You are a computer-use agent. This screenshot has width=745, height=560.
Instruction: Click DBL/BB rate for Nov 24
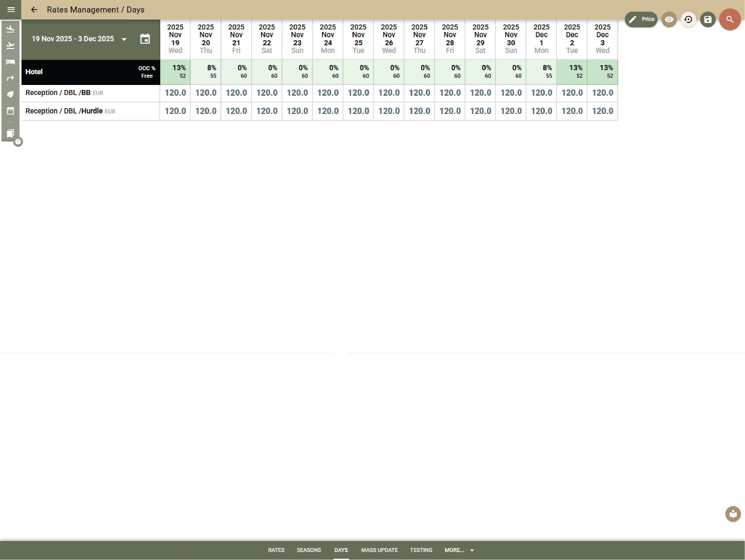(327, 93)
